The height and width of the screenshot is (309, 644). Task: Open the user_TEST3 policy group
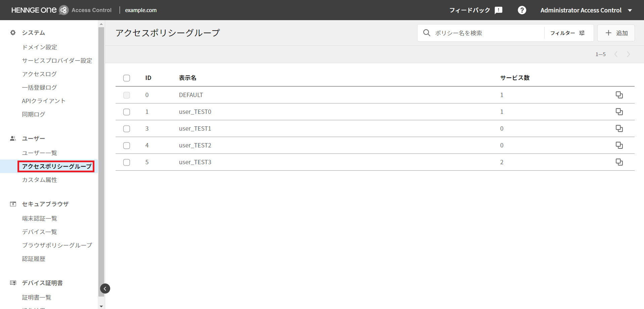click(x=195, y=162)
